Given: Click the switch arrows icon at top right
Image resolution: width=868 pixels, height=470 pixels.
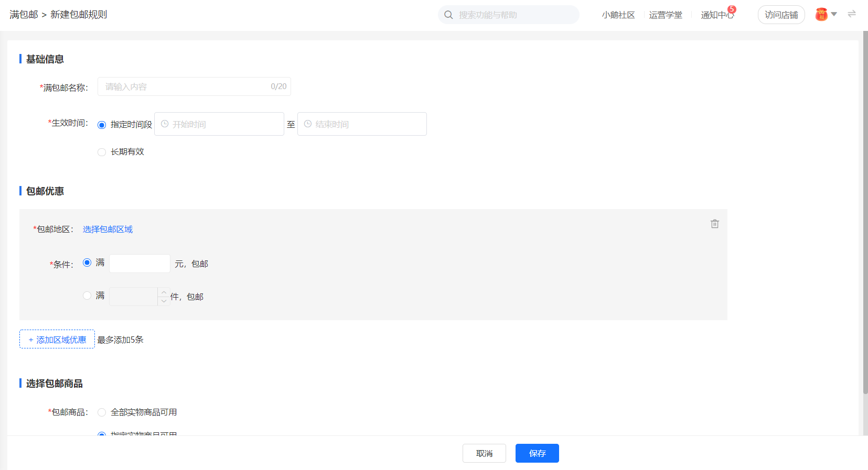Looking at the screenshot, I should 852,14.
